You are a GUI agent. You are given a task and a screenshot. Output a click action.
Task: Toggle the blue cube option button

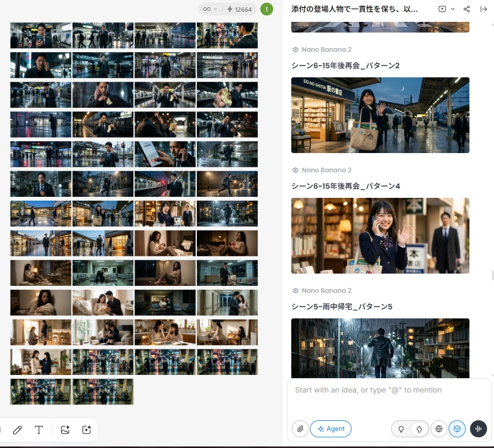point(457,429)
